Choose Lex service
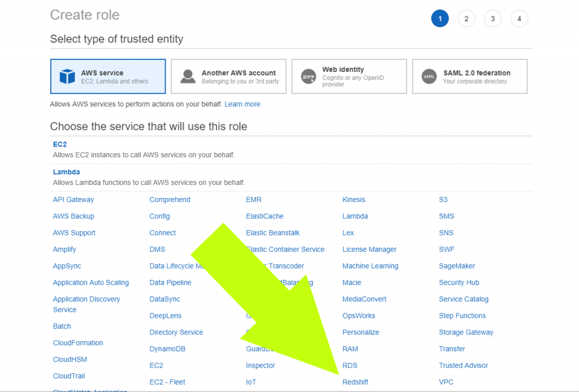 coord(348,232)
